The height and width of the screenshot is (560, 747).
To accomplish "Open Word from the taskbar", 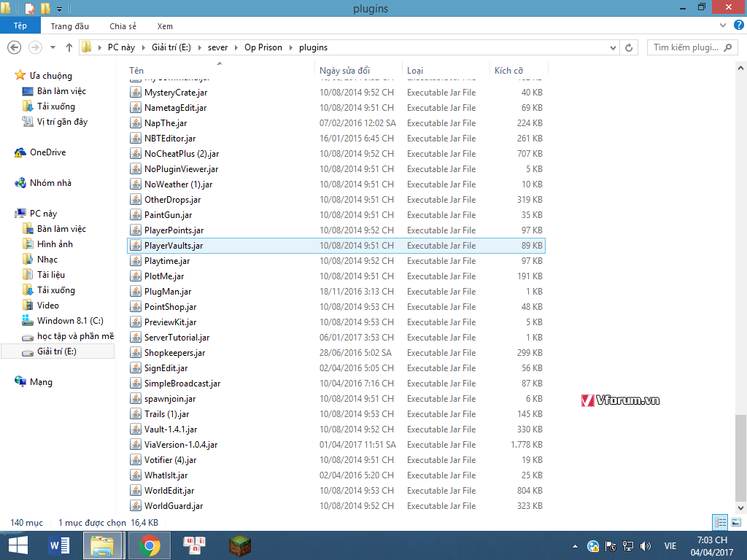I will [59, 545].
